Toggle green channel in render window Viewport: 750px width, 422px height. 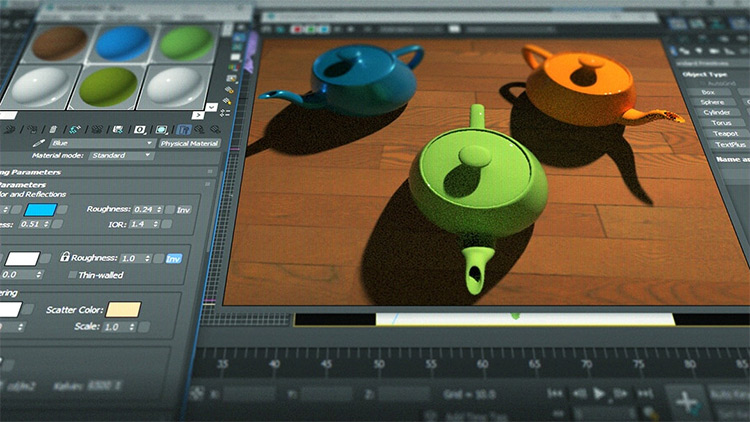pyautogui.click(x=311, y=29)
